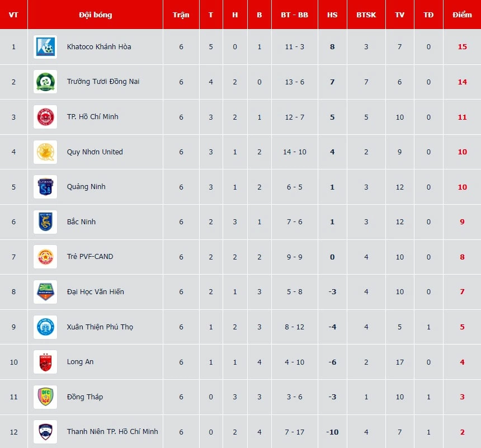Click the Điểm column header
The height and width of the screenshot is (448, 481).
(x=462, y=15)
